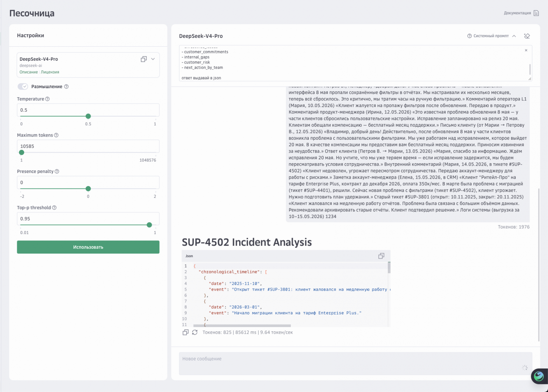548x392 pixels.
Task: Collapse the Системный промпт section
Action: [x=514, y=36]
